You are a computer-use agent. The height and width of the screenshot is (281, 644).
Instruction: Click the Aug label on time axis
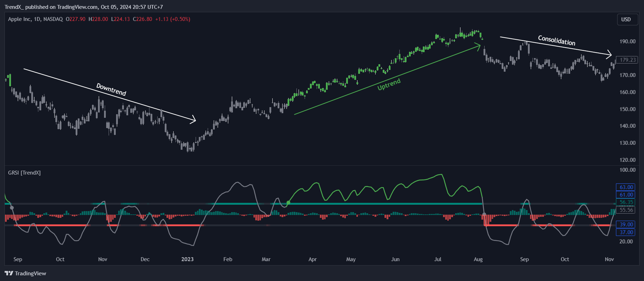[478, 259]
